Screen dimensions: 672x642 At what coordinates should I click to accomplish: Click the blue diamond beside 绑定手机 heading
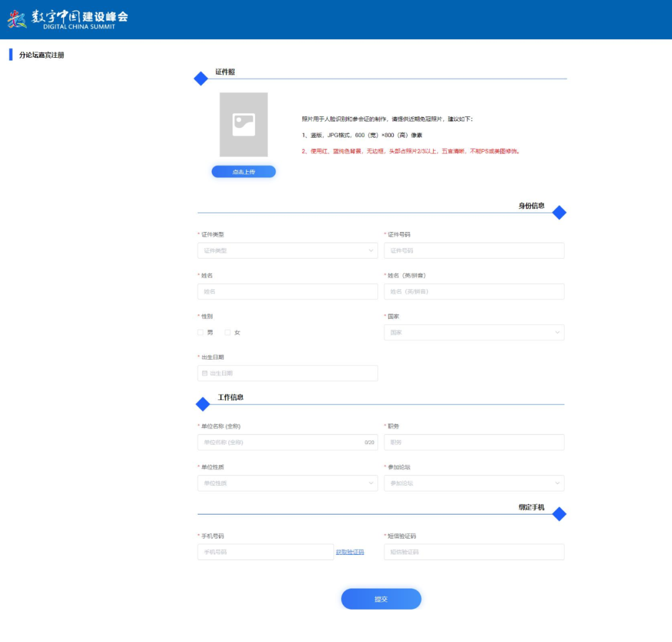pyautogui.click(x=559, y=514)
